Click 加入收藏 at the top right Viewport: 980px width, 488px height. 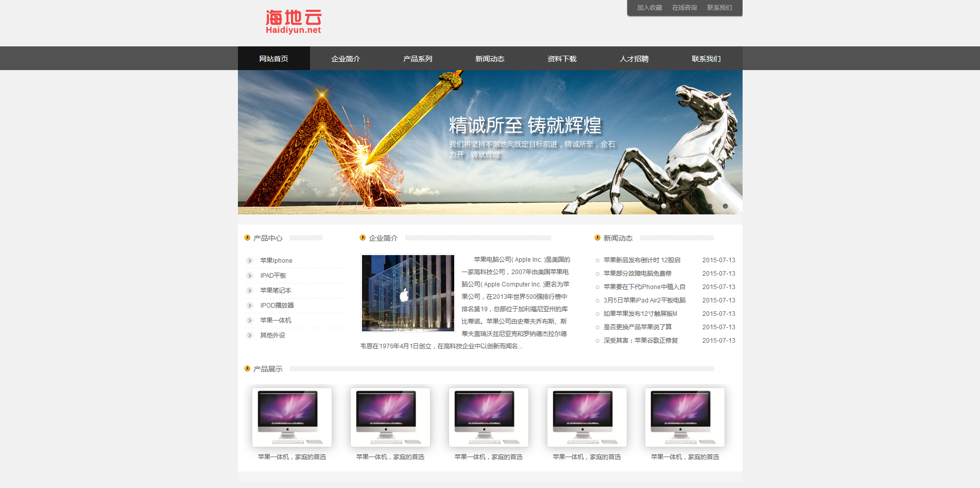649,8
